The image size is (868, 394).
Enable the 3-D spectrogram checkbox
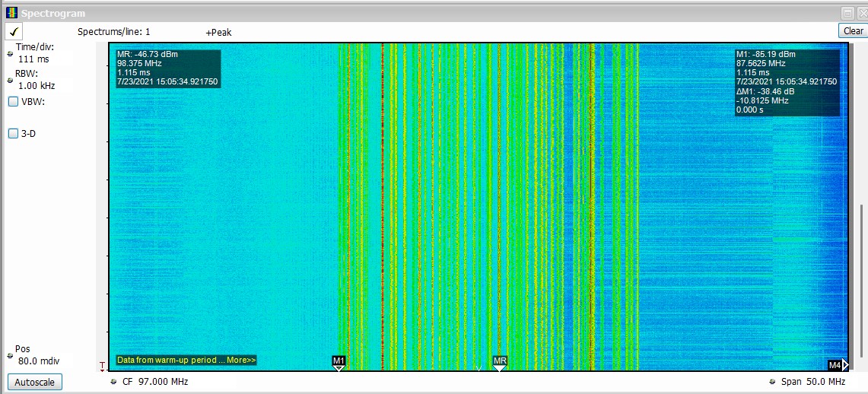pos(13,133)
